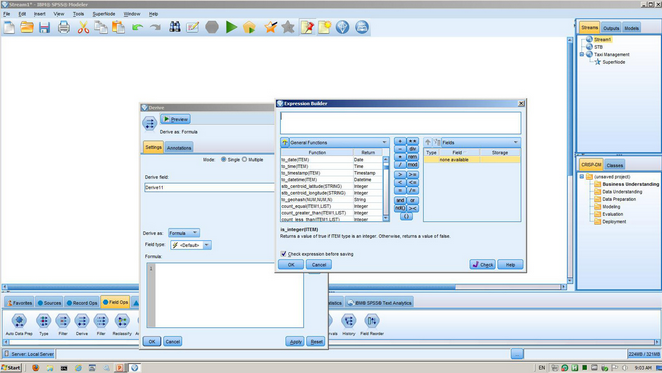This screenshot has width=662, height=373.
Task: Collapse the Taxi Management tree node
Action: click(582, 54)
